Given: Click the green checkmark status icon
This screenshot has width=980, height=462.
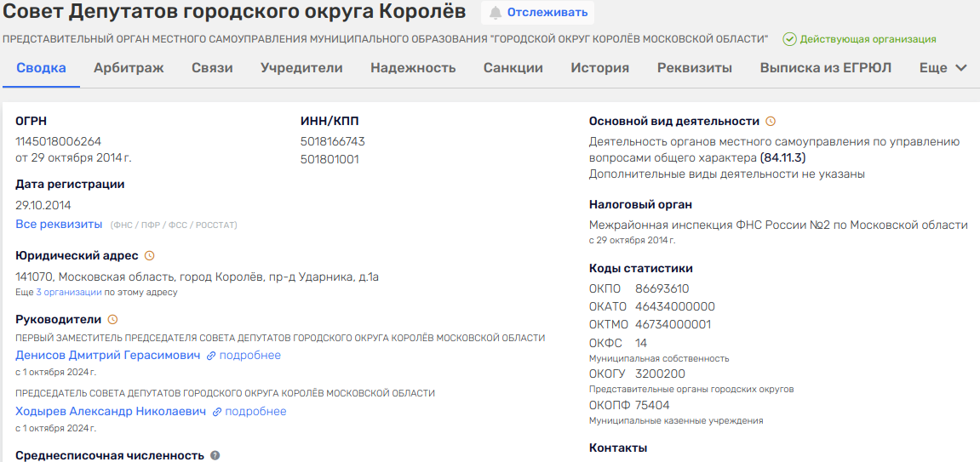Looking at the screenshot, I should pos(789,39).
